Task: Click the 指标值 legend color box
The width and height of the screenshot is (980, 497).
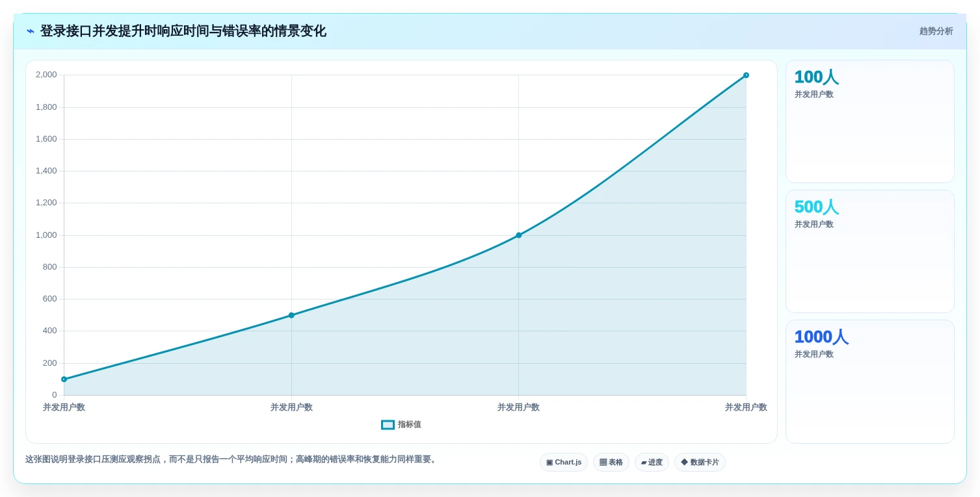Action: [388, 424]
